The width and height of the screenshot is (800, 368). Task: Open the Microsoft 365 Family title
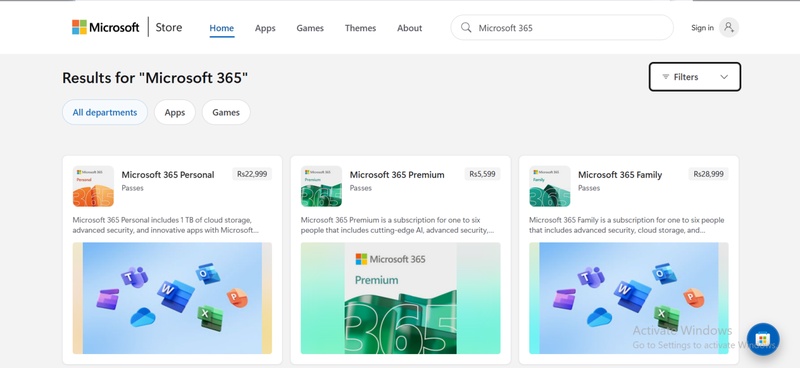620,175
